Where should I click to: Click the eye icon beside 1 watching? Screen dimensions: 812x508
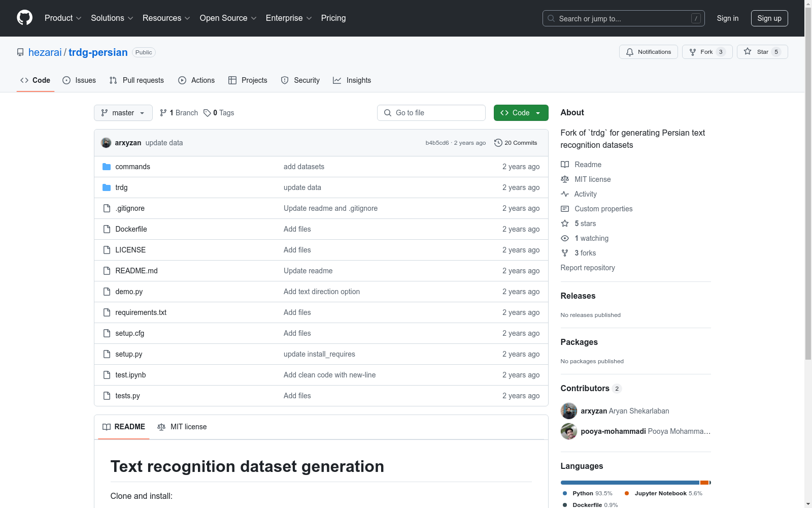565,238
